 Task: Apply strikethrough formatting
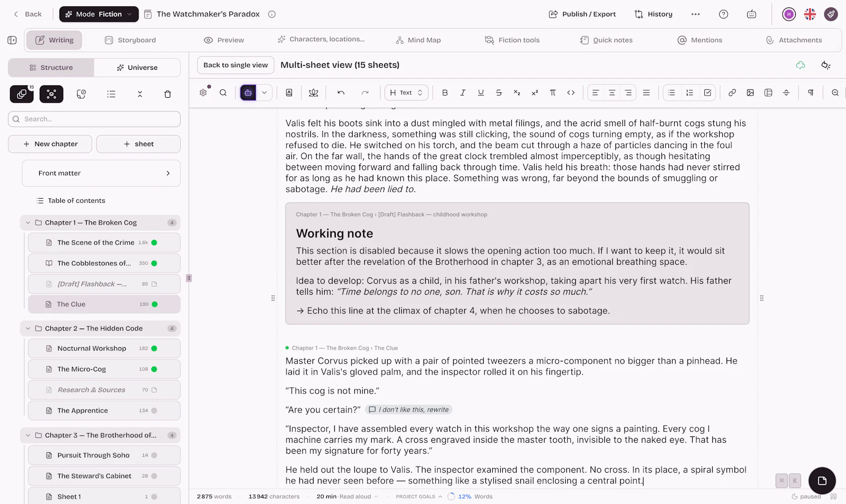coord(499,92)
